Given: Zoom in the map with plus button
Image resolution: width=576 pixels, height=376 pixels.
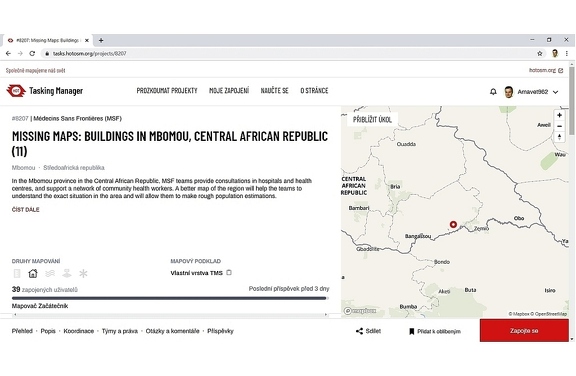Looking at the screenshot, I should pyautogui.click(x=559, y=115).
